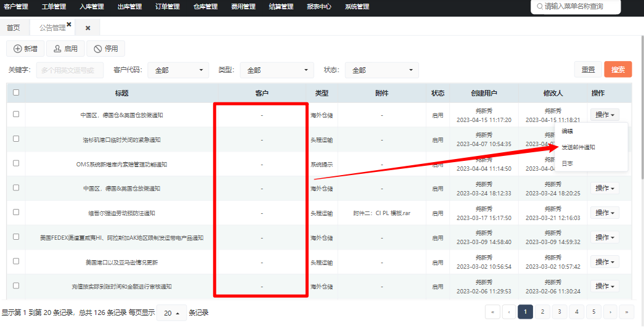
Task: Toggle the select-all checkbox in table header
Action: (x=16, y=92)
